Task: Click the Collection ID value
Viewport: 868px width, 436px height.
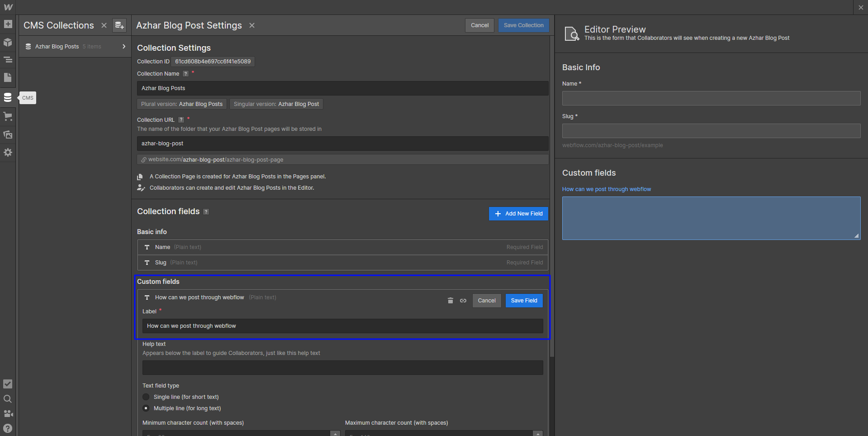Action: click(x=213, y=62)
